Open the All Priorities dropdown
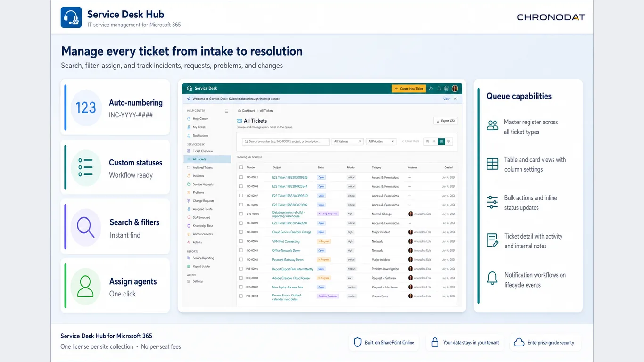Viewport: 644px width, 362px height. pos(381,141)
